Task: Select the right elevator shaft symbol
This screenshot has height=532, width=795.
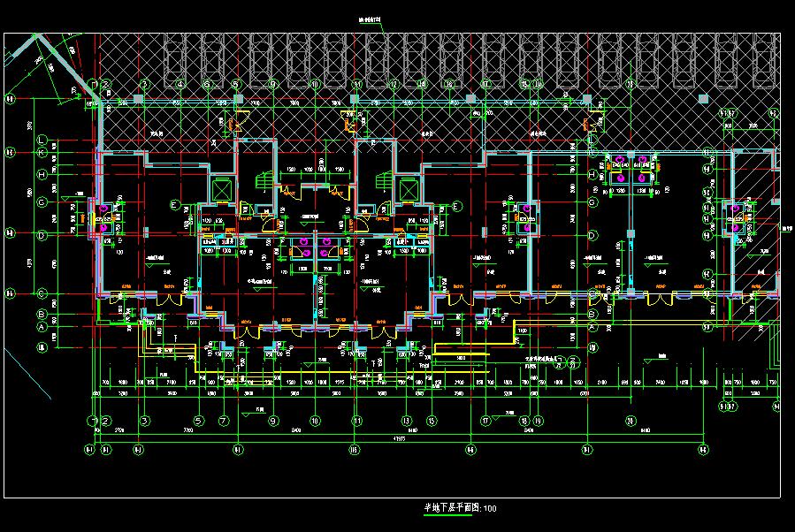Action: (407, 189)
